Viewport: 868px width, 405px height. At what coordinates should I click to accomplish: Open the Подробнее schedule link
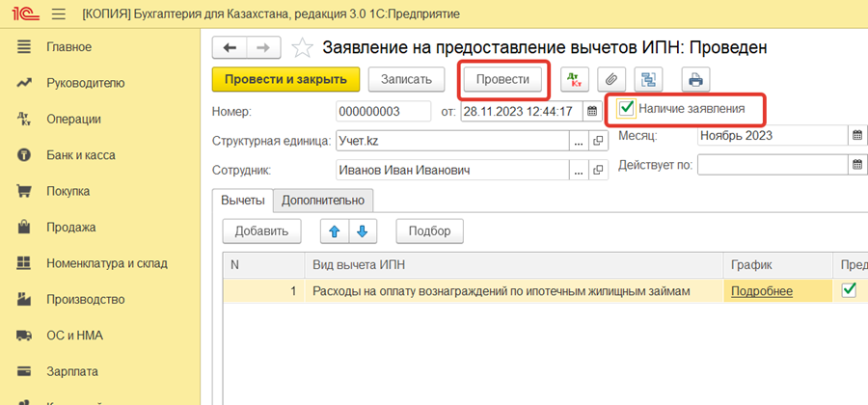[761, 290]
